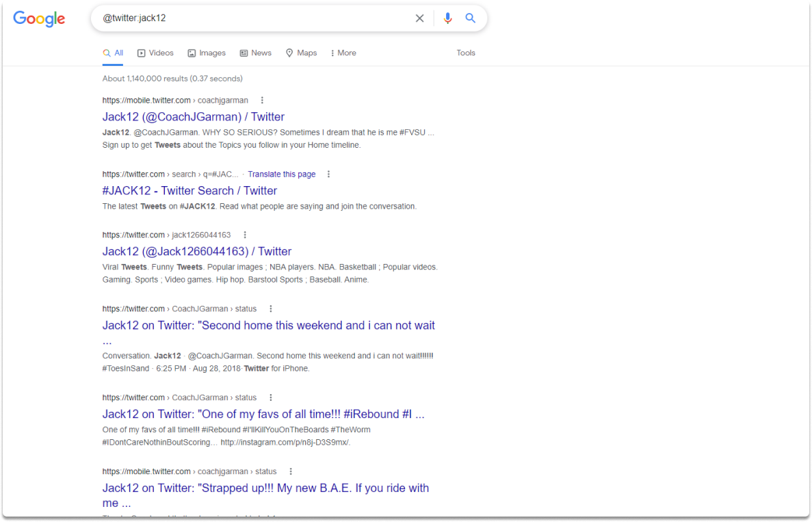Viewport: 812px width, 522px height.
Task: Switch to the Images tab
Action: [x=207, y=53]
